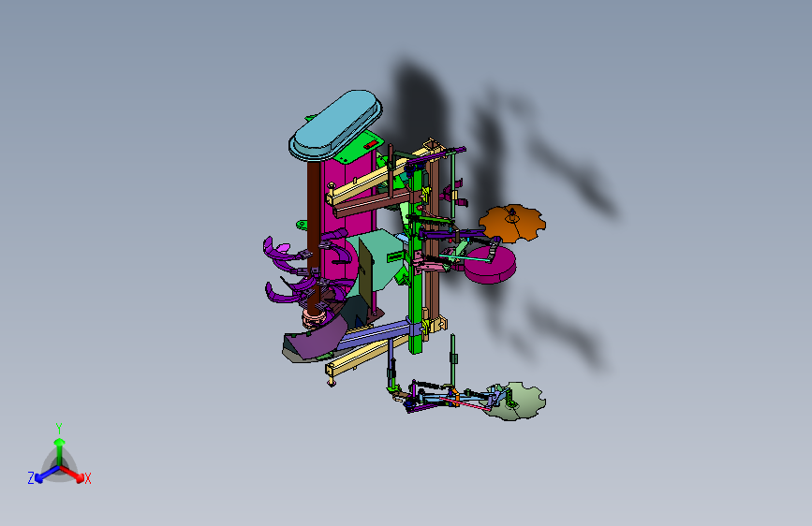Select the magenta cylindrical wheel part
Screen dimensions: 812x526
click(490, 266)
